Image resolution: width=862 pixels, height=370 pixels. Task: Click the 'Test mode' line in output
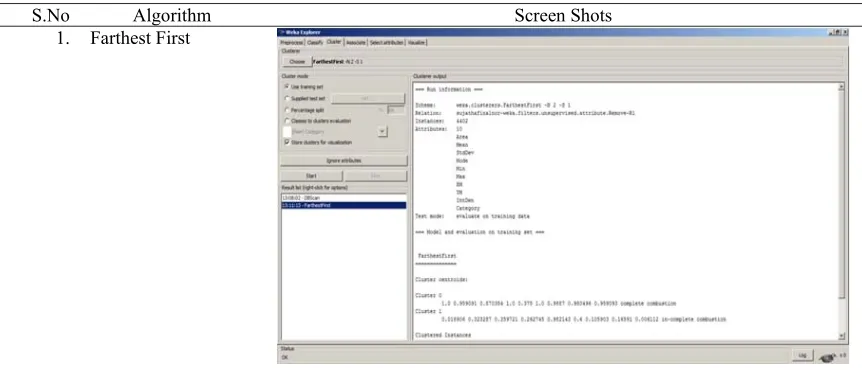472,216
